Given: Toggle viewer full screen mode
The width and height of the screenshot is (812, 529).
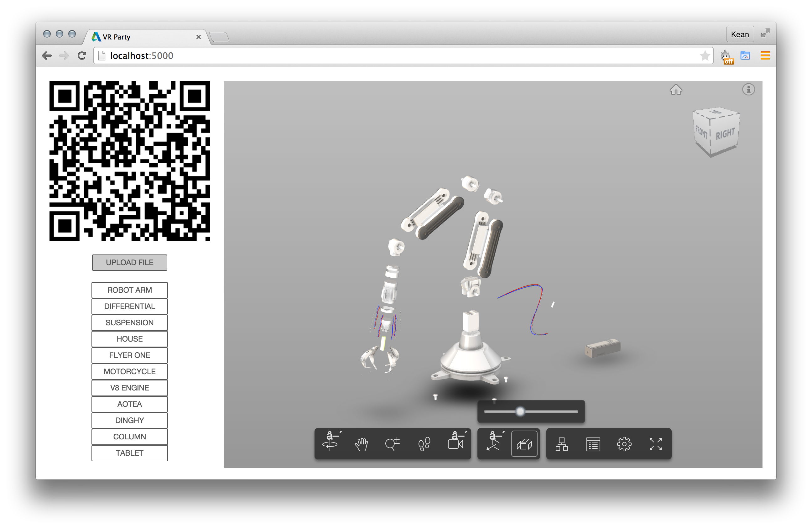Looking at the screenshot, I should (655, 444).
